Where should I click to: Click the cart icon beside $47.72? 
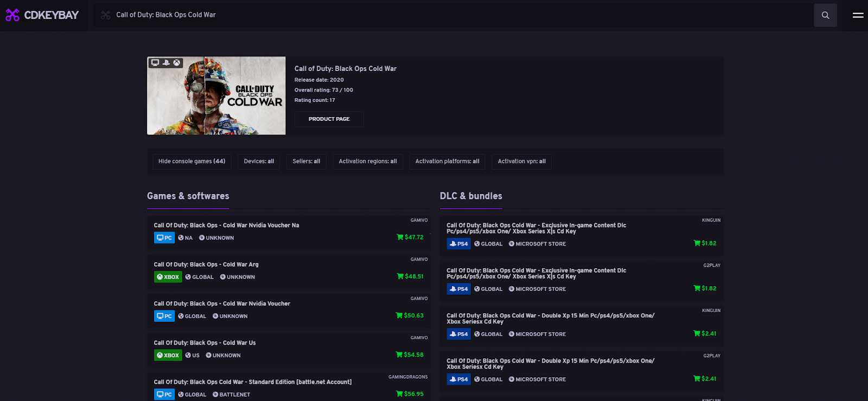(x=400, y=237)
